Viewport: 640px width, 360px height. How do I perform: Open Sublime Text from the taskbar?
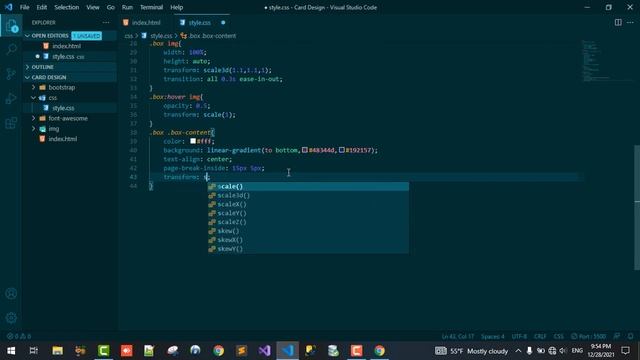click(x=241, y=351)
